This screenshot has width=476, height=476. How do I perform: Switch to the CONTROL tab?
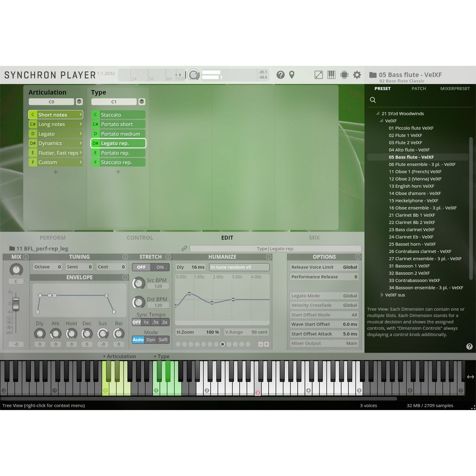coord(140,238)
